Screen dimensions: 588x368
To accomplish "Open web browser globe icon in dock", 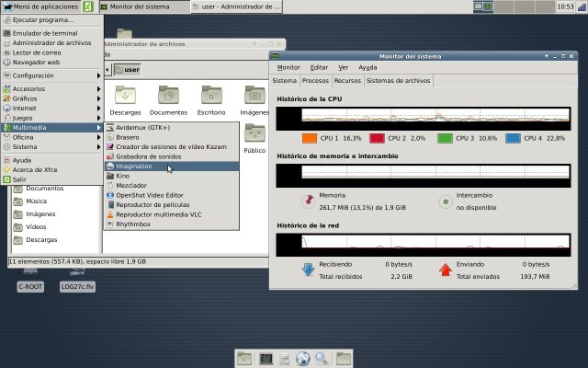I will pos(302,358).
